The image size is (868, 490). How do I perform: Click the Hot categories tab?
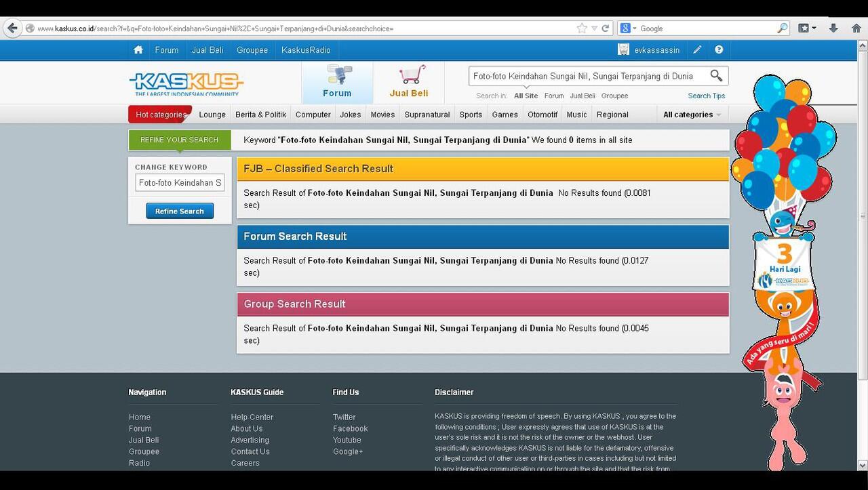[x=160, y=115]
